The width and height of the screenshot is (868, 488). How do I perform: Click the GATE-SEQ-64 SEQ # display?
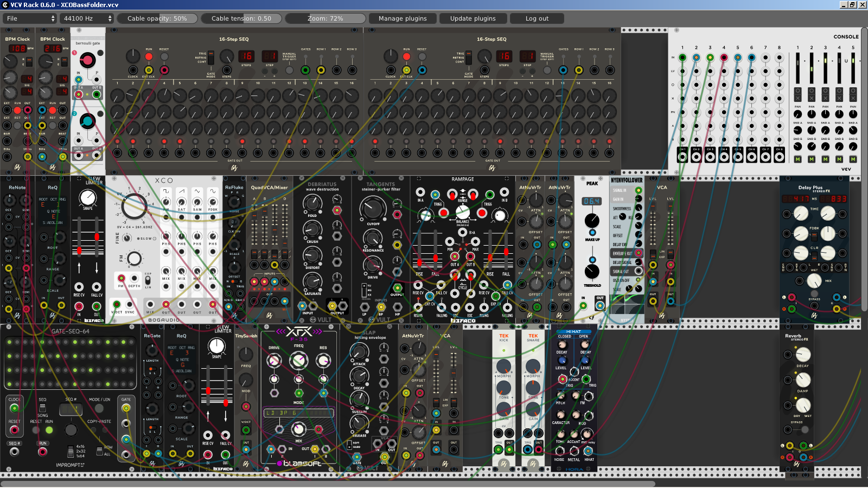(x=71, y=410)
